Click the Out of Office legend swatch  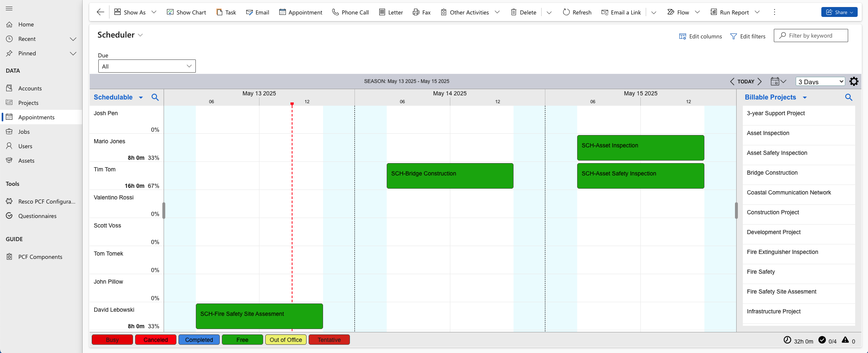coord(286,340)
